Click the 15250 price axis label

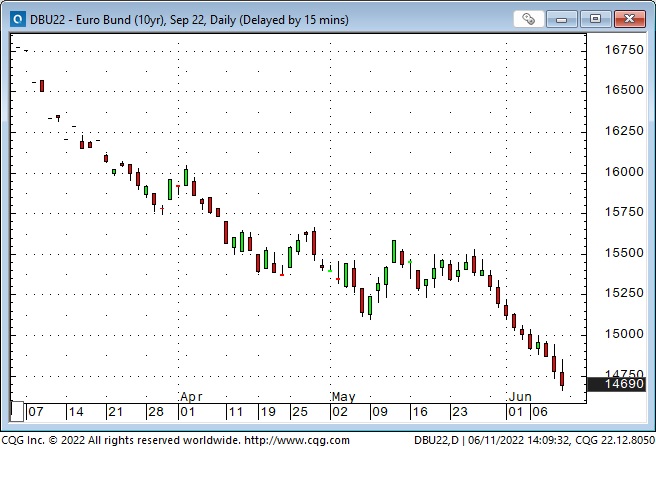point(624,293)
